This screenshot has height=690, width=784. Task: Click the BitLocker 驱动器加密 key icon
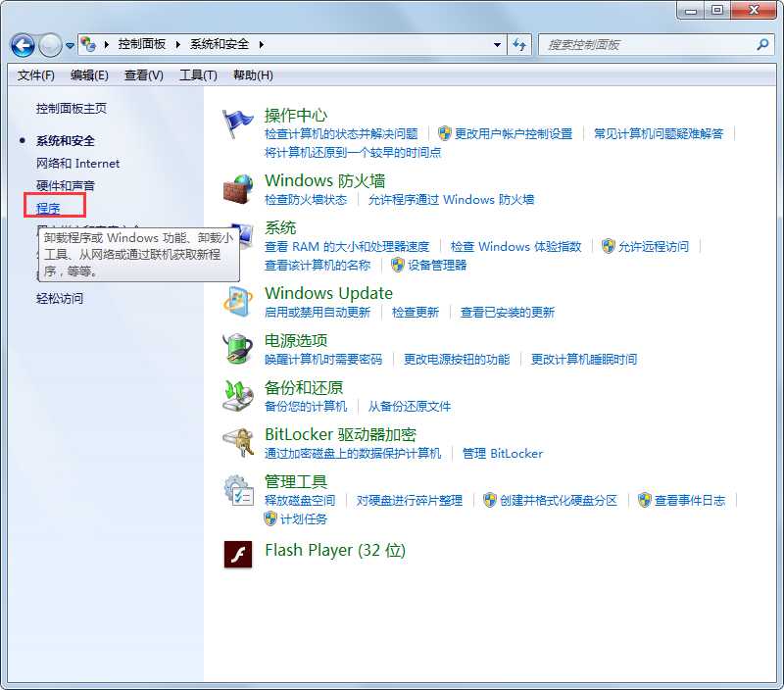[237, 443]
